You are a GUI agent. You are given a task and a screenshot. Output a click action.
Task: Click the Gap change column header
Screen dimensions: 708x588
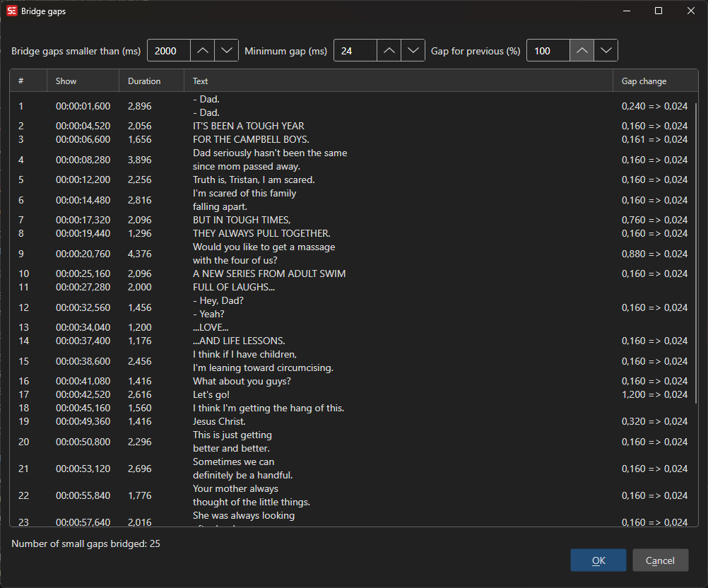tap(643, 81)
